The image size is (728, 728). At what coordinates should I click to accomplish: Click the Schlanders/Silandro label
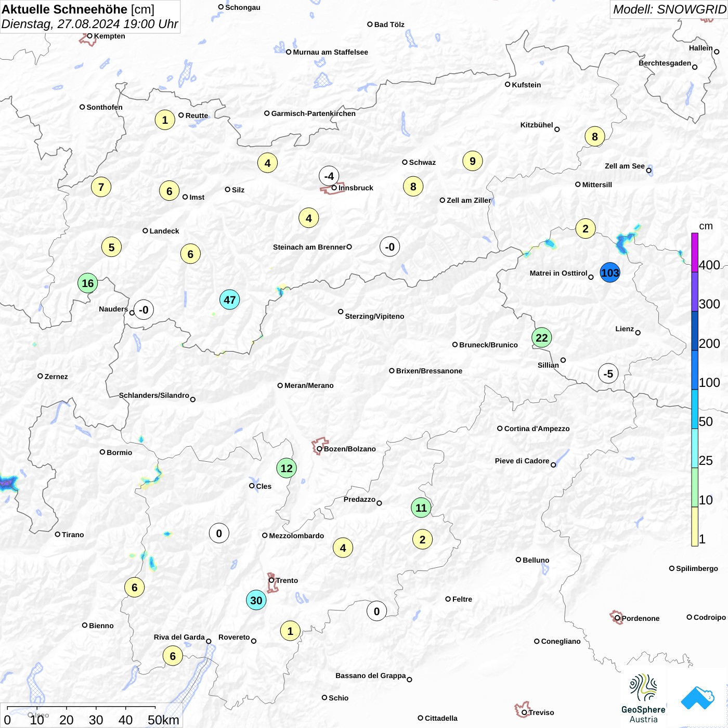coord(154,395)
